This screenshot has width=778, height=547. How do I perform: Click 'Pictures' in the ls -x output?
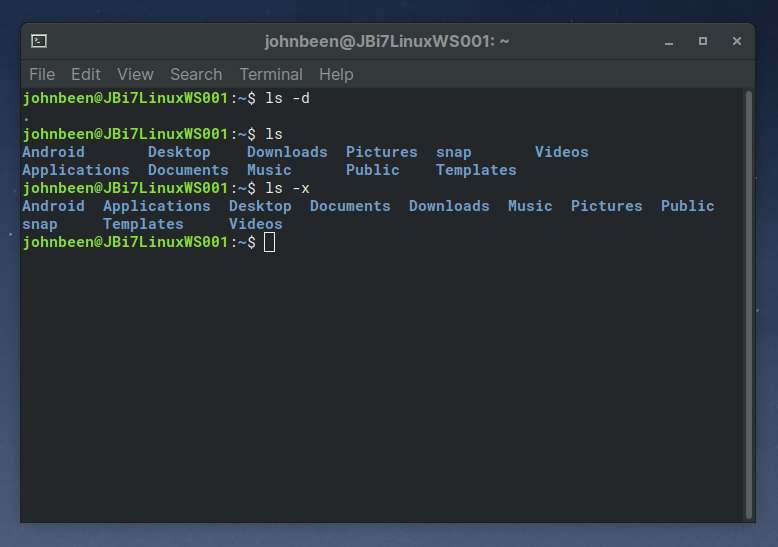606,206
